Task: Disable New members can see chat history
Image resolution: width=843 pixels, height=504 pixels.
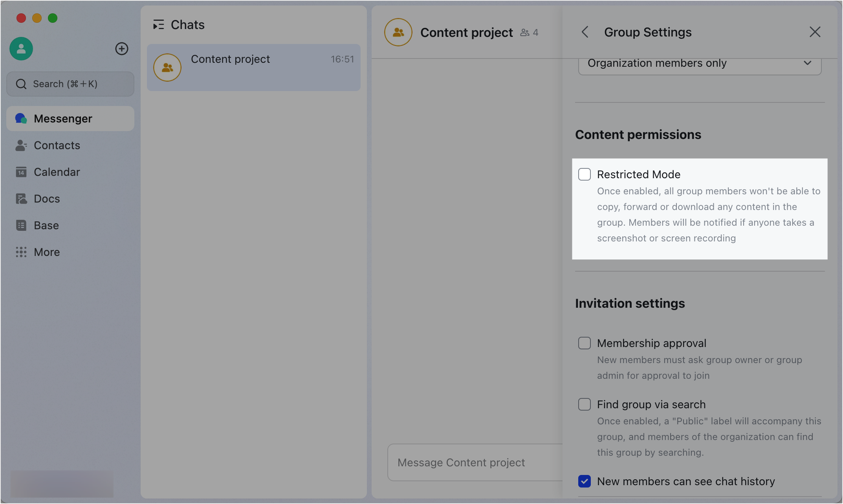Action: tap(585, 481)
